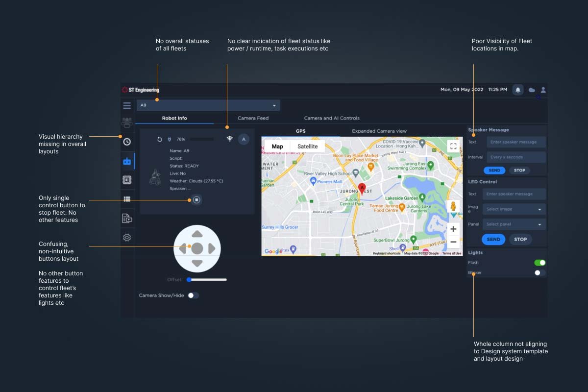The image size is (588, 392).
Task: Open the settings gear in sidebar
Action: pos(127,237)
